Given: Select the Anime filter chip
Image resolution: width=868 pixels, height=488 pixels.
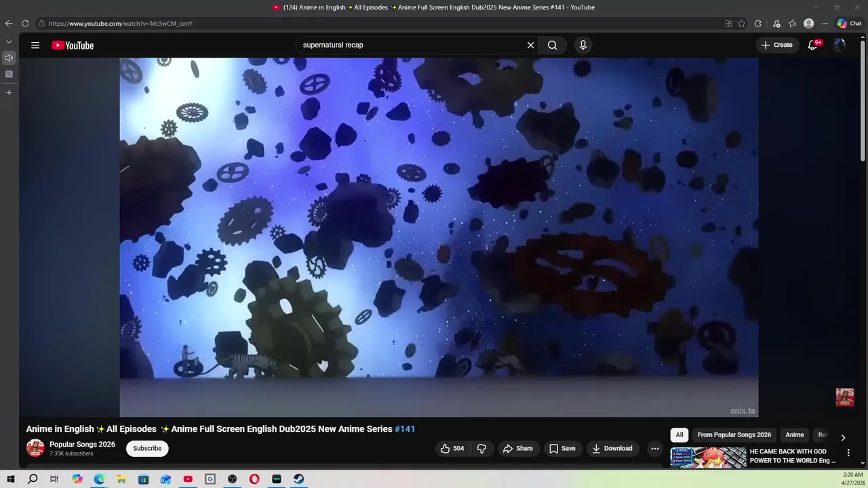Looking at the screenshot, I should [x=795, y=435].
